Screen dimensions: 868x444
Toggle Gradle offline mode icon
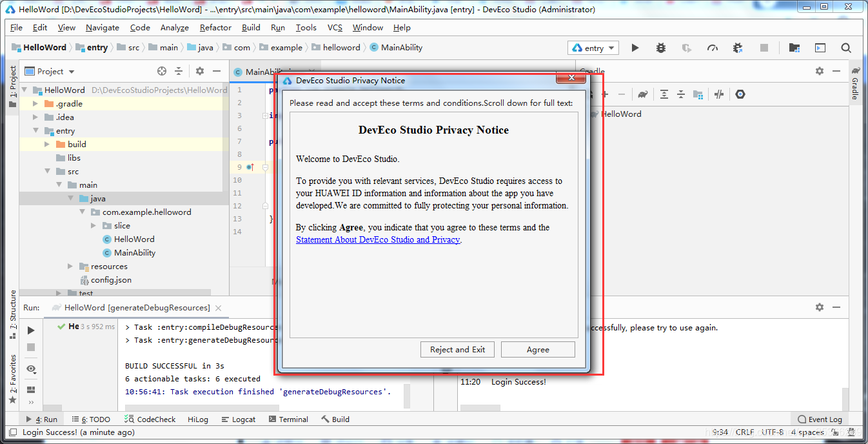719,94
